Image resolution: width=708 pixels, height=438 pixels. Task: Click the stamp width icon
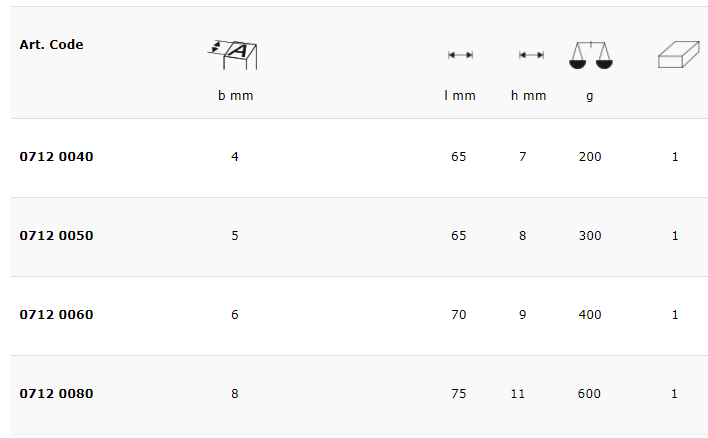click(x=235, y=54)
